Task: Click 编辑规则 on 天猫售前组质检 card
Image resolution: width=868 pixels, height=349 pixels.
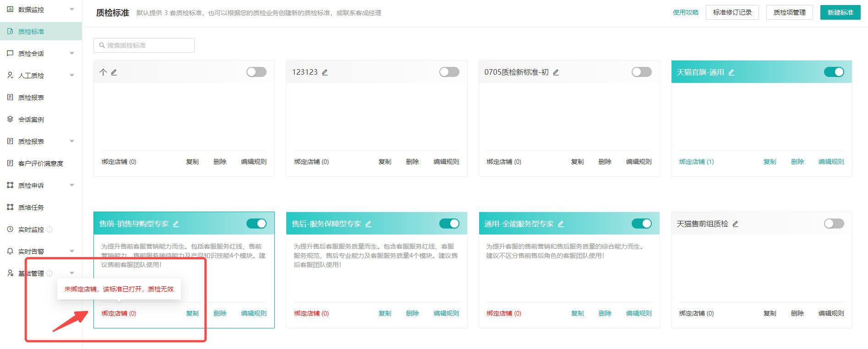Action: tap(831, 313)
